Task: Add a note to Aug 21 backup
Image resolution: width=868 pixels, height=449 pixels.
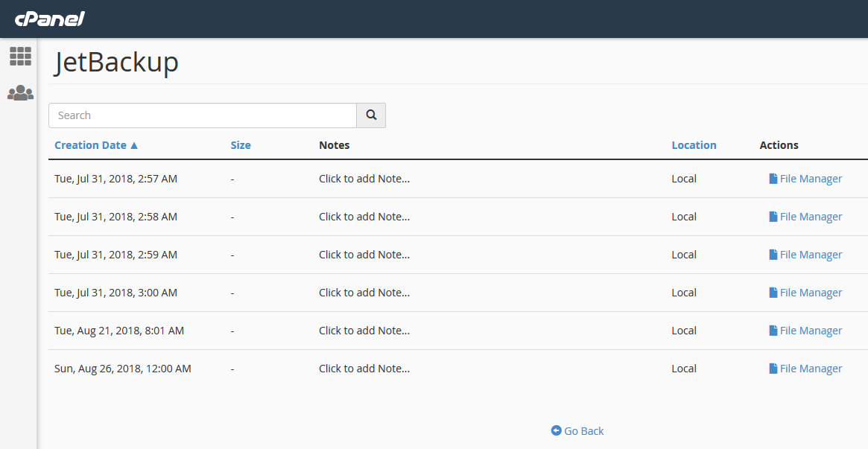Action: [x=364, y=331]
